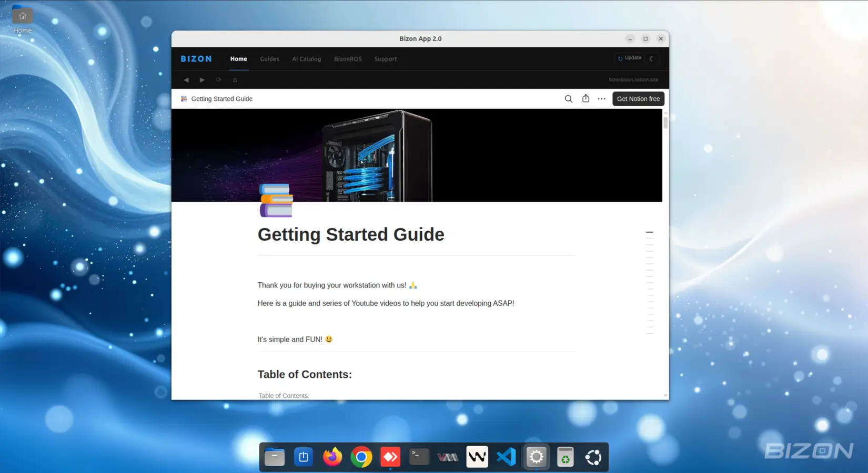This screenshot has width=868, height=473.
Task: Launch Visual Studio Code from the dock
Action: pyautogui.click(x=506, y=457)
